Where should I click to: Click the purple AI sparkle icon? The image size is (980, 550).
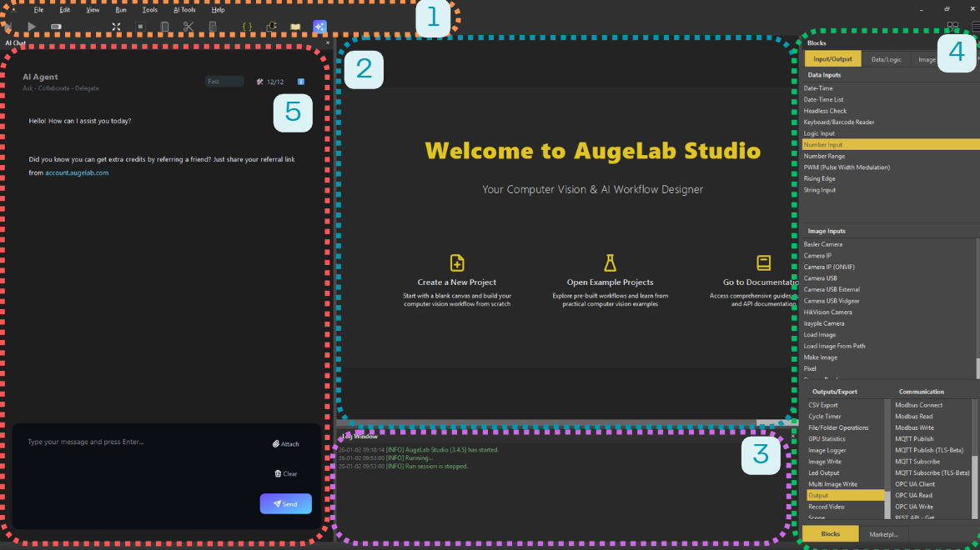(319, 27)
